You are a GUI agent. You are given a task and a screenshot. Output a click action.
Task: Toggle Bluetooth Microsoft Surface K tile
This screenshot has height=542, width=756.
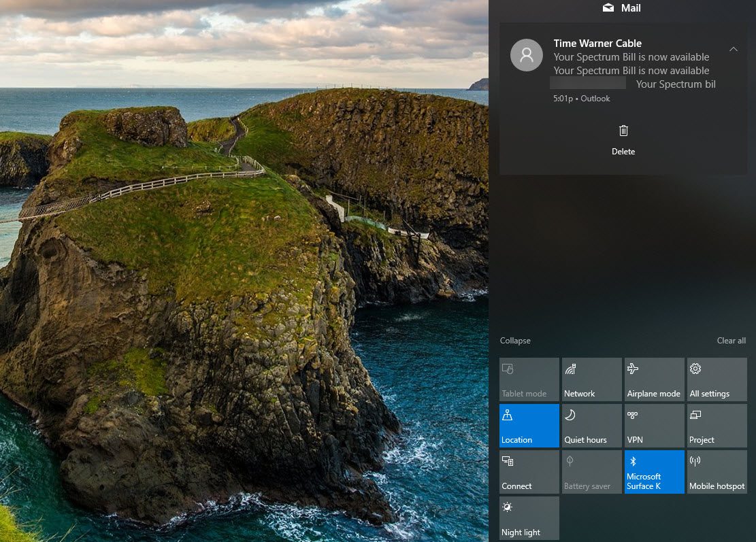[x=654, y=472]
